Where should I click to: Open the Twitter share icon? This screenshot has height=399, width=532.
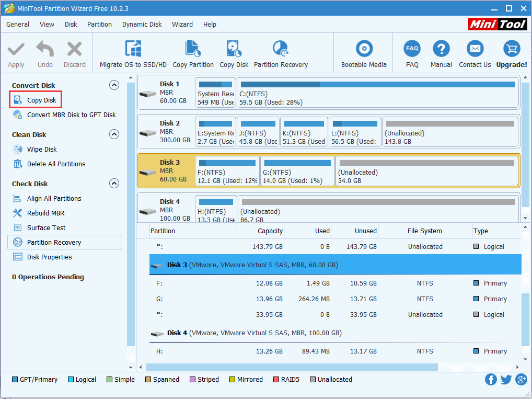pos(506,379)
